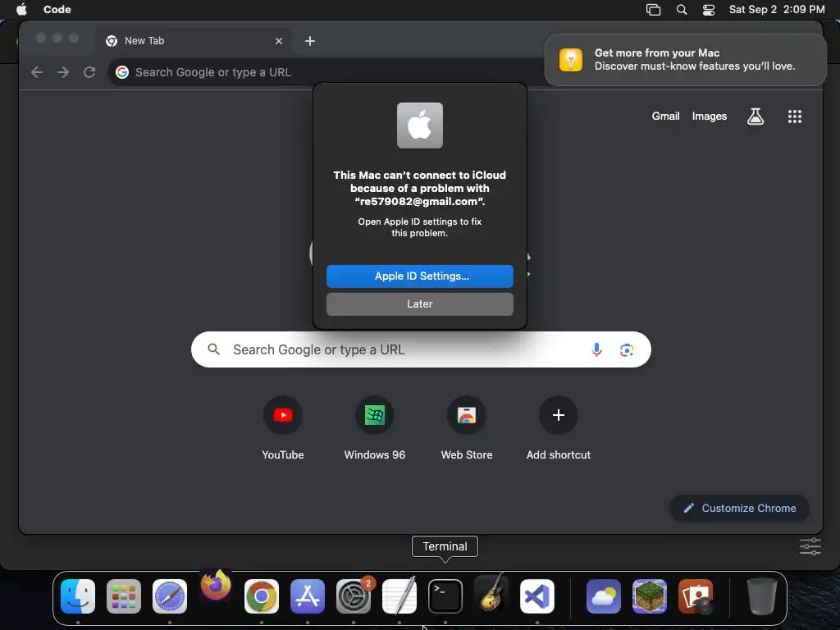Reload the Chrome page
This screenshot has height=630, width=840.
pyautogui.click(x=89, y=72)
